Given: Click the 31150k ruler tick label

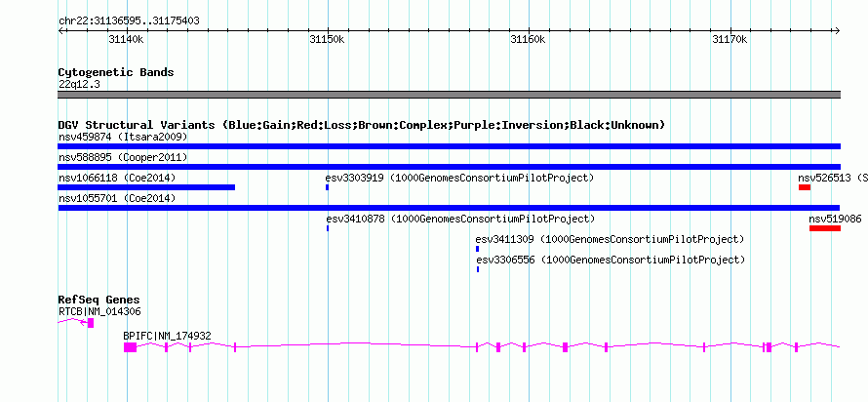Looking at the screenshot, I should [327, 39].
